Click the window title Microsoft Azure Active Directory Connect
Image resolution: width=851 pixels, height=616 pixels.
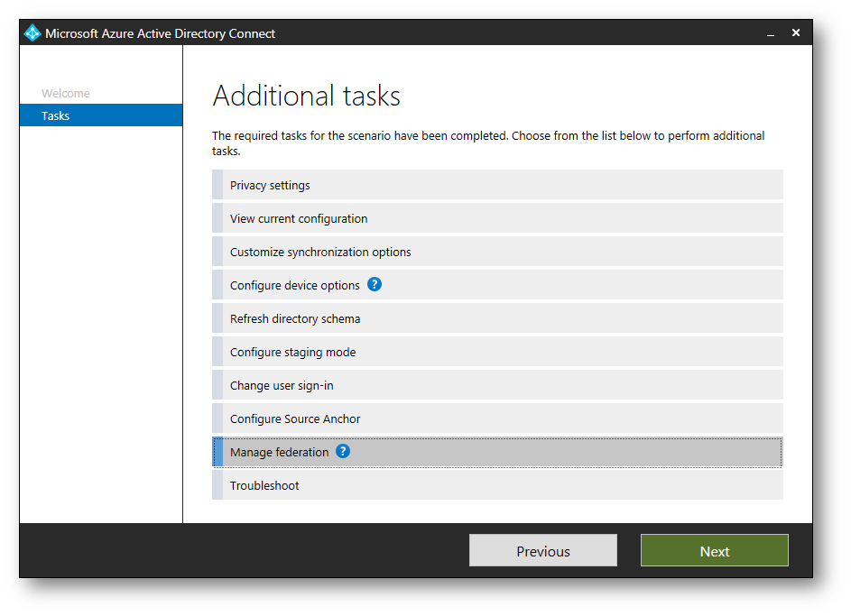tap(160, 33)
